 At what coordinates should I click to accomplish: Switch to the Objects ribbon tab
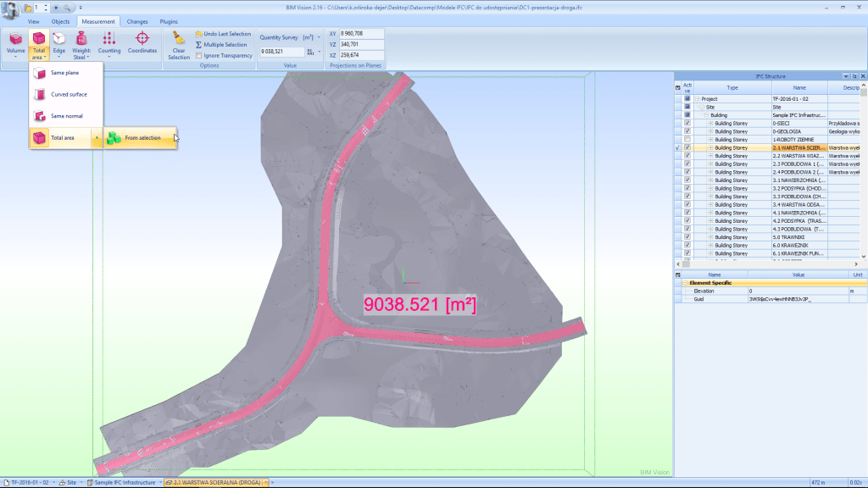60,21
